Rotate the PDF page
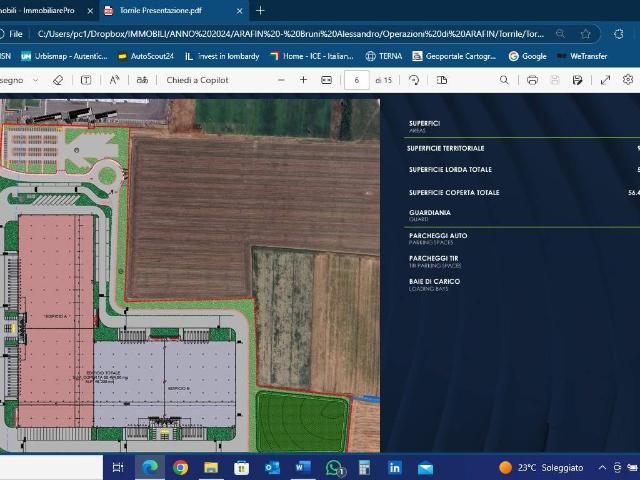 pos(414,80)
